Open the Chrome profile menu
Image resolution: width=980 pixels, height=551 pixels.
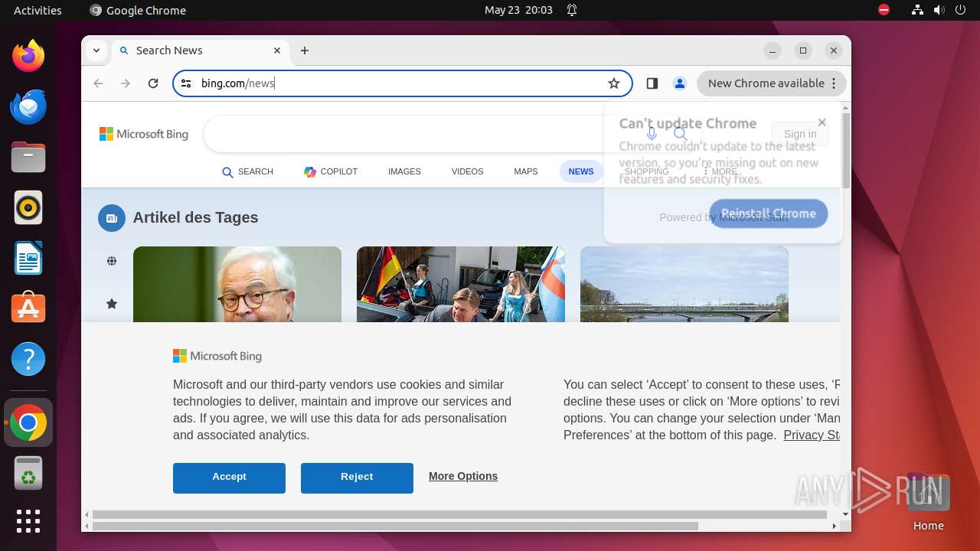click(x=679, y=83)
